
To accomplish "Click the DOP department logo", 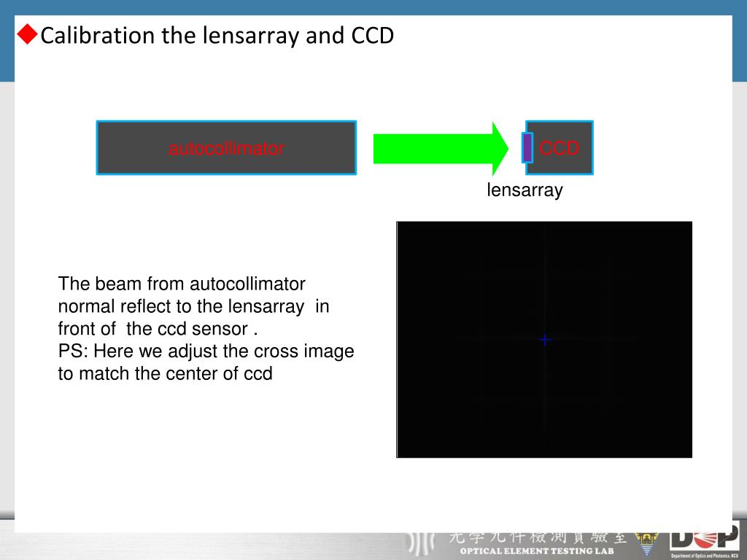I will pyautogui.click(x=705, y=540).
